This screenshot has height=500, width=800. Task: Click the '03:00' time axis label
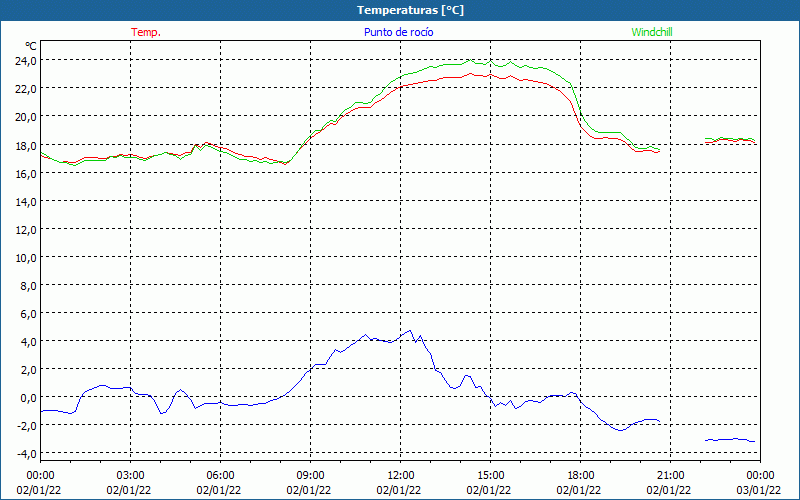coord(131,476)
